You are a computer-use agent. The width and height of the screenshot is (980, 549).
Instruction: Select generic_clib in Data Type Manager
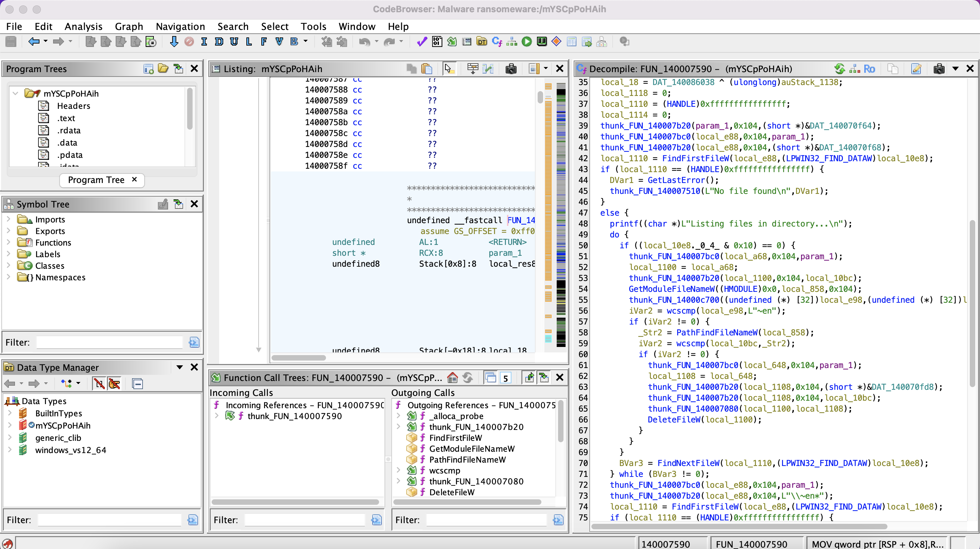[x=58, y=438]
